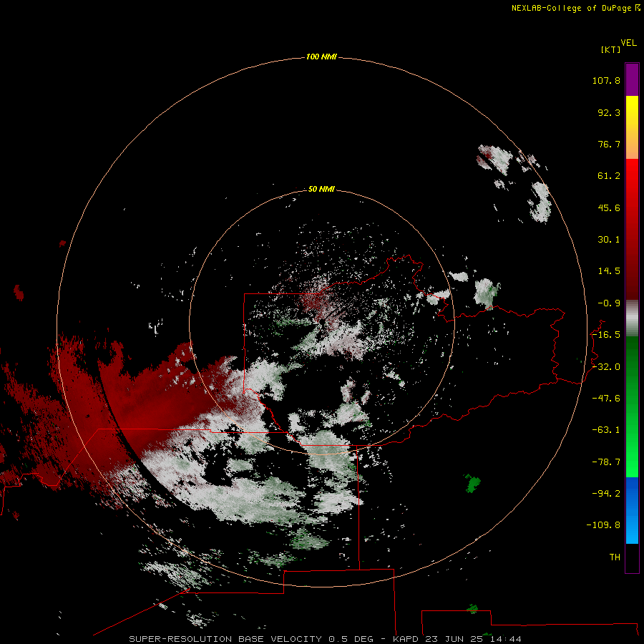This screenshot has height=644, width=644.
Task: Click the -32.0 velocity scale value
Action: [606, 367]
